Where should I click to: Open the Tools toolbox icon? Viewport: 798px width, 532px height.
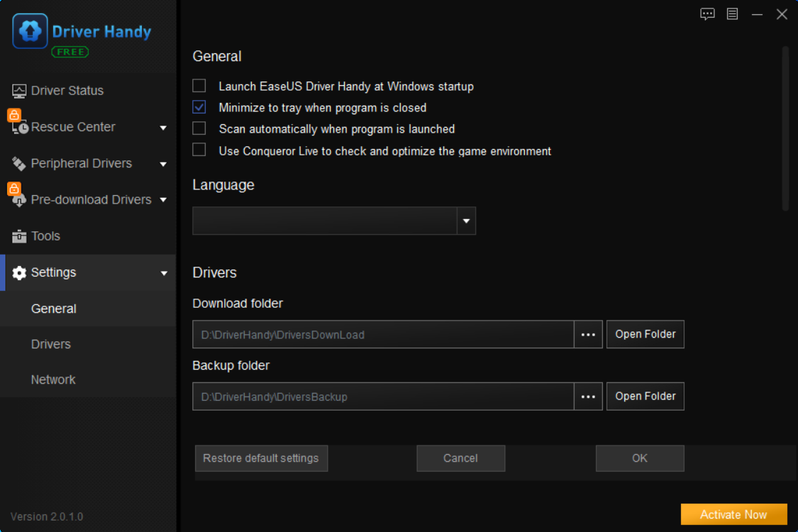click(x=19, y=236)
